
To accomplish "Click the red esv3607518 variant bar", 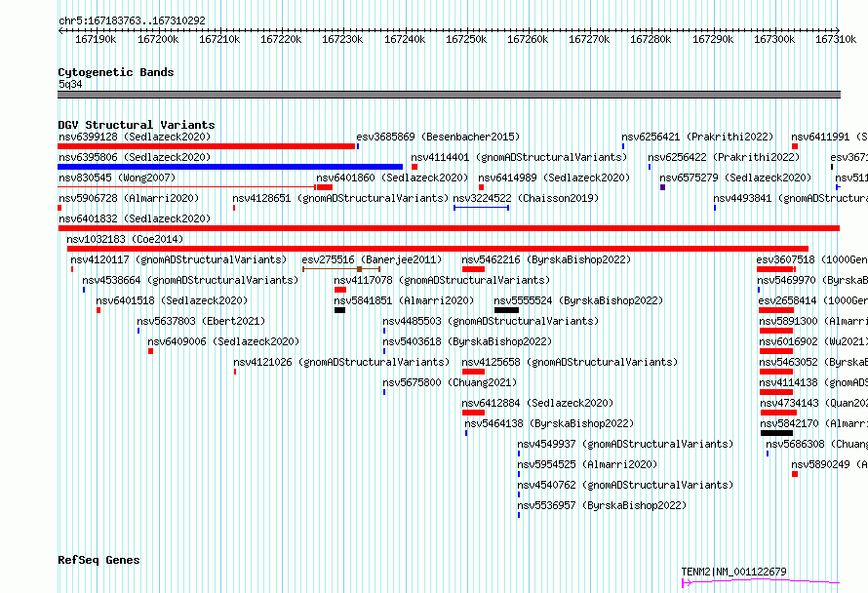I will (776, 269).
